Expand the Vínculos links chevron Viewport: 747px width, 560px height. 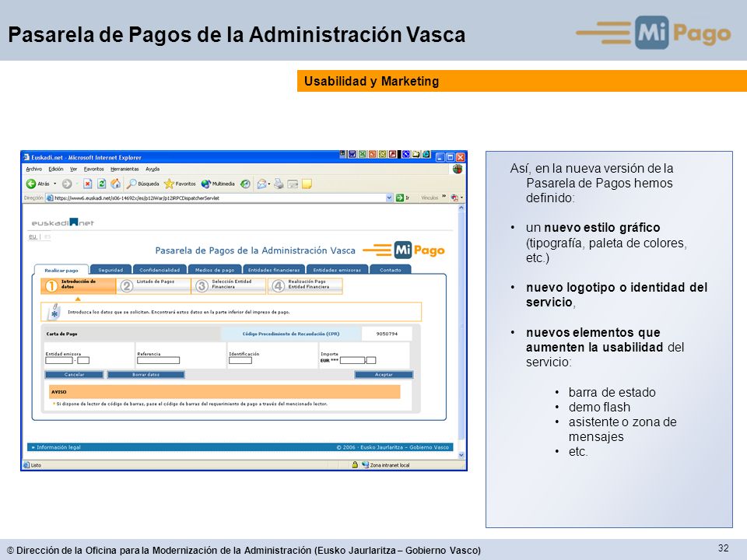tap(444, 197)
